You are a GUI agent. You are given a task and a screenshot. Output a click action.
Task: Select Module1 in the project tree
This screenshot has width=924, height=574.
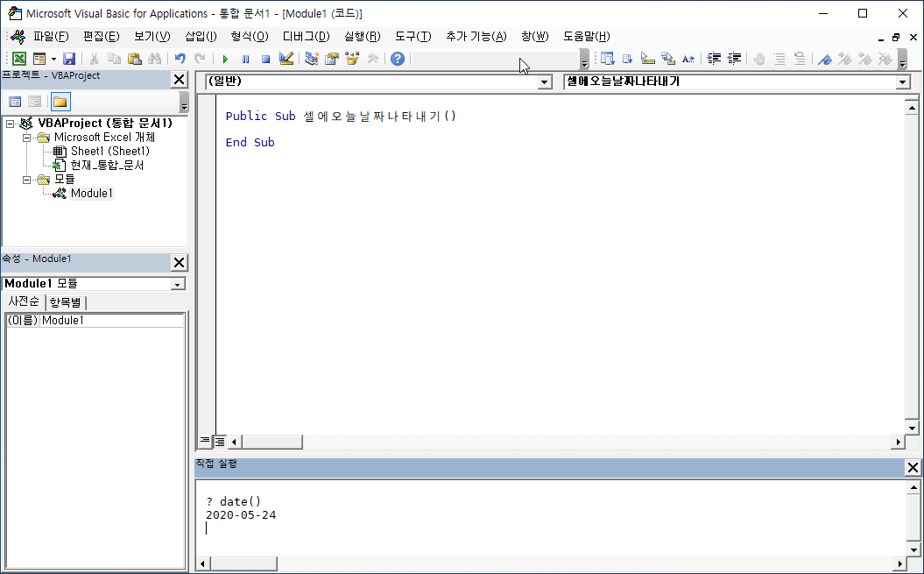91,193
